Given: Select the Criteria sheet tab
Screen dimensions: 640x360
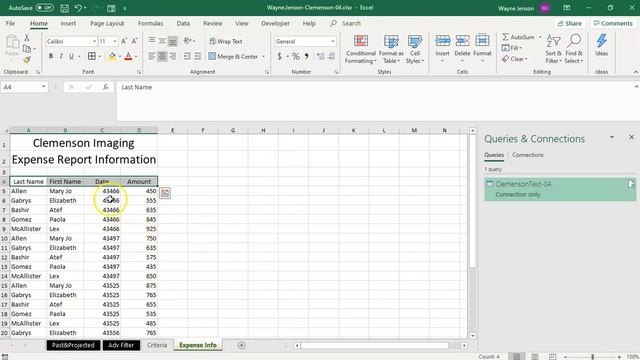Looking at the screenshot, I should coord(157,345).
